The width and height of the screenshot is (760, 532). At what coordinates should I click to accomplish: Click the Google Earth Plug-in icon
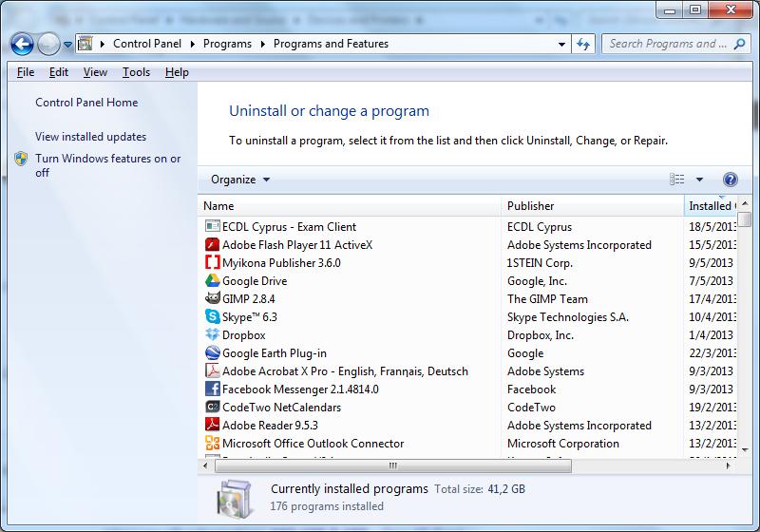(212, 352)
